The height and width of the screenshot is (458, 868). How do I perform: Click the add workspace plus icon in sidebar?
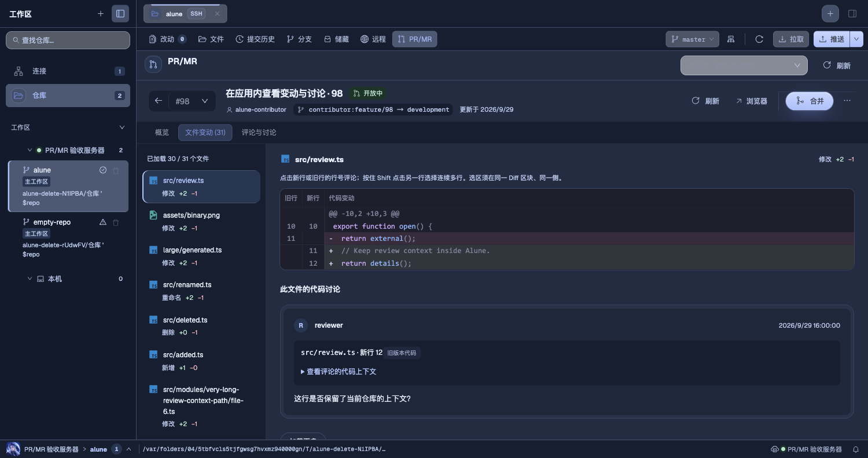click(101, 14)
